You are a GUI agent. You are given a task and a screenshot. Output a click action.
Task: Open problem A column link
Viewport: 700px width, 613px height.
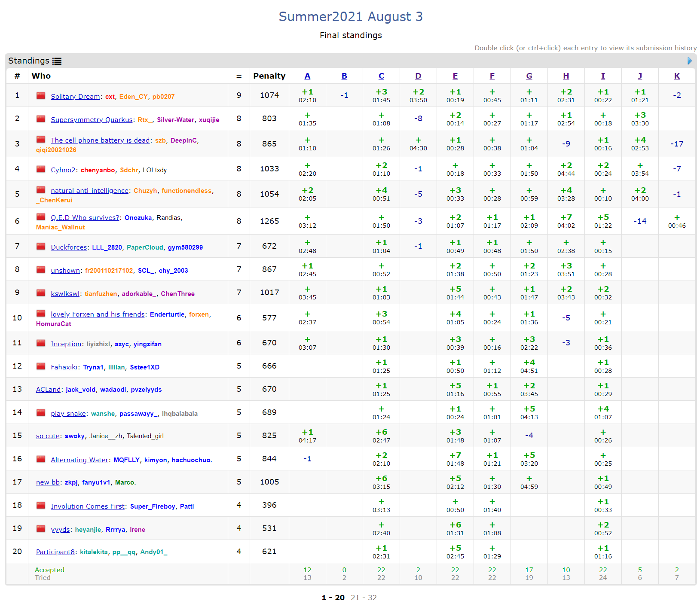[x=307, y=76]
